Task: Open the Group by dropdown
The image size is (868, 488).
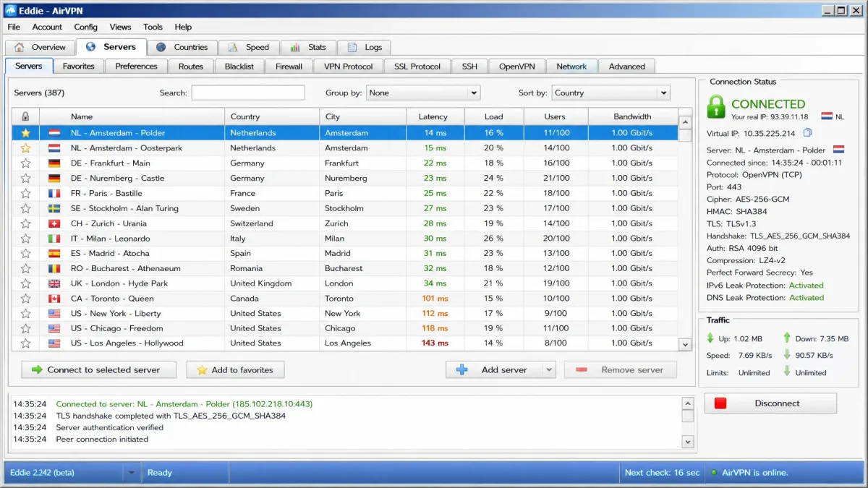Action: coord(423,93)
